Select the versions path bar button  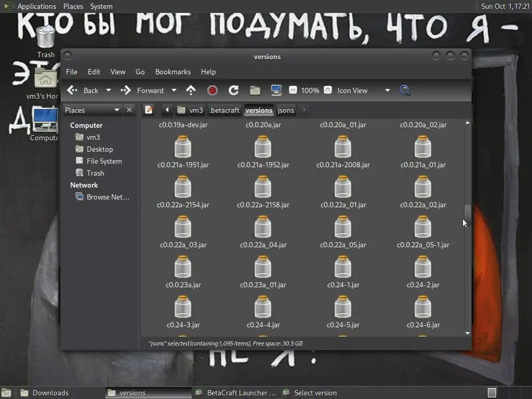click(259, 110)
